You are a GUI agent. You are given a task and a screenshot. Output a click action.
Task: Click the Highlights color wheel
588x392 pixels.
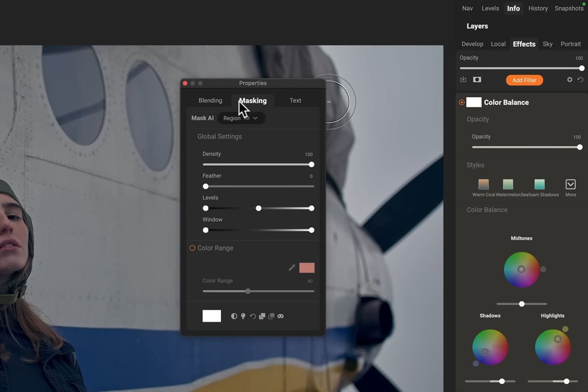click(x=553, y=347)
